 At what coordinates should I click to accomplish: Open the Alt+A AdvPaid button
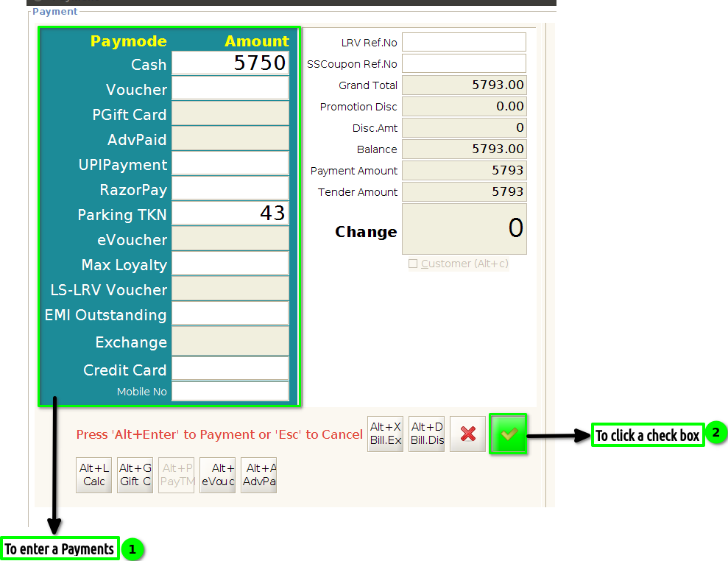coord(259,475)
